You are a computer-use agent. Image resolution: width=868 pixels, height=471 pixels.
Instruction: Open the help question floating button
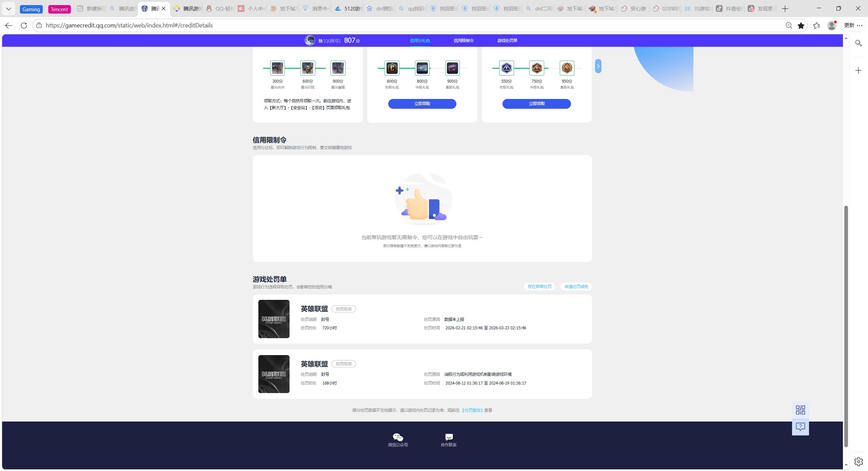(x=800, y=427)
